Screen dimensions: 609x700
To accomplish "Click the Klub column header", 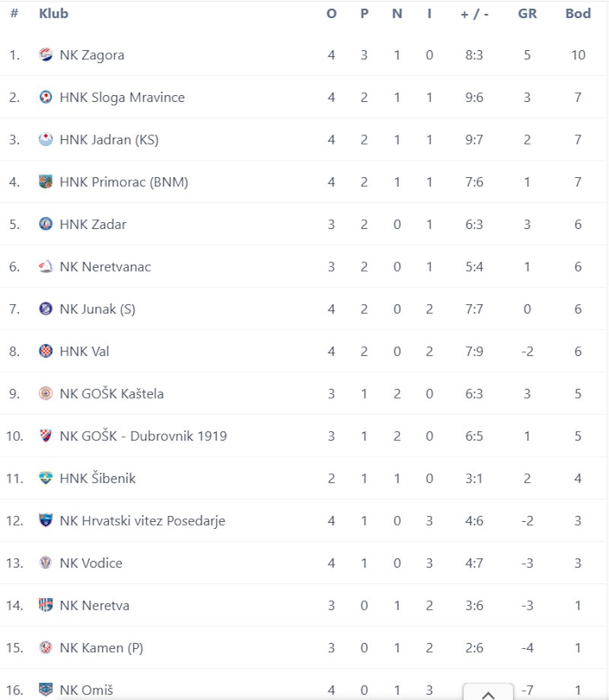I will (53, 14).
